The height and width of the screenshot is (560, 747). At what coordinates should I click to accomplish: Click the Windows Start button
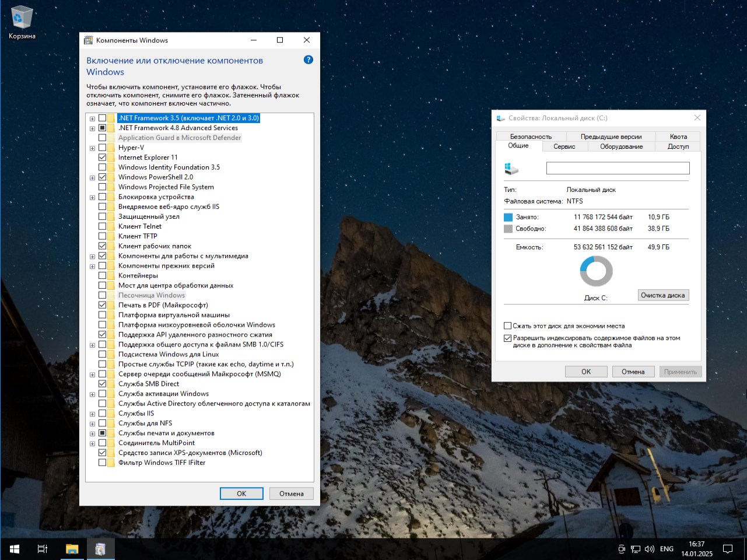[15, 549]
